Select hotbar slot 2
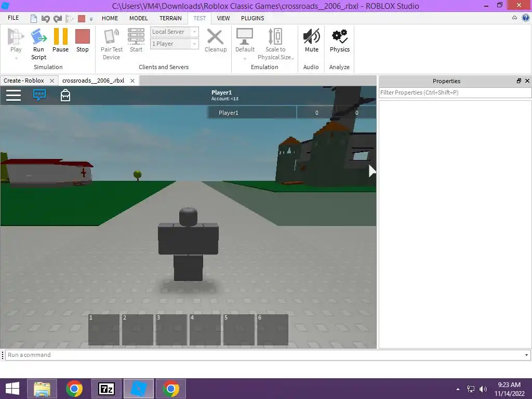The image size is (532, 399). pos(137,330)
